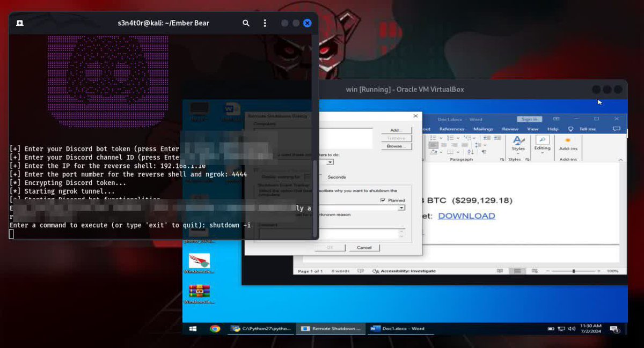Toggle the Show paragraph marks icon
644x348 pixels.
pos(484,152)
